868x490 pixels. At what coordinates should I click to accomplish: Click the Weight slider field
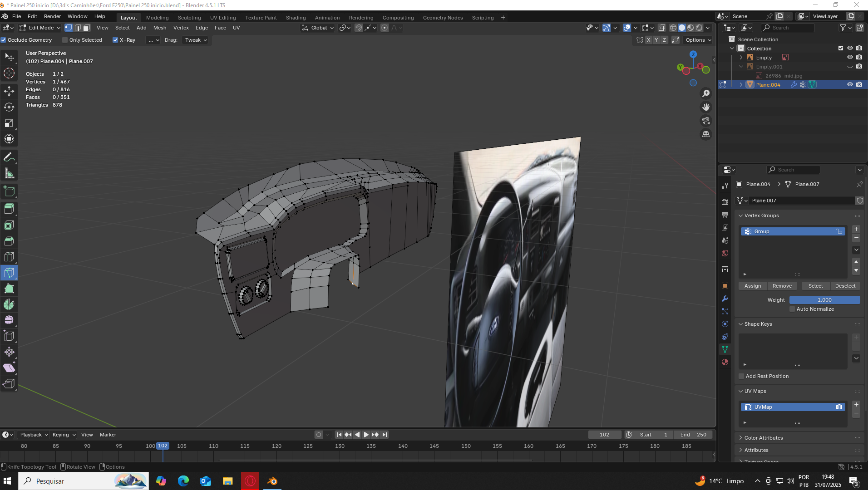(824, 300)
